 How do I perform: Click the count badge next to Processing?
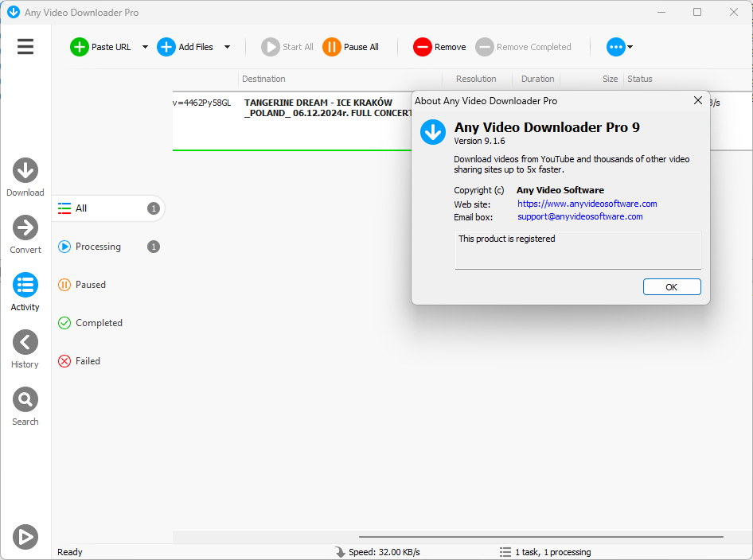(153, 247)
